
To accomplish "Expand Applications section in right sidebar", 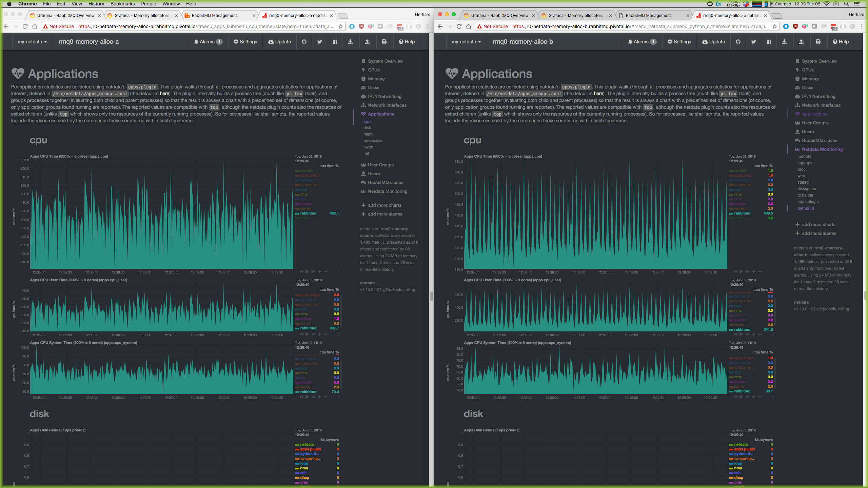I will 814,114.
